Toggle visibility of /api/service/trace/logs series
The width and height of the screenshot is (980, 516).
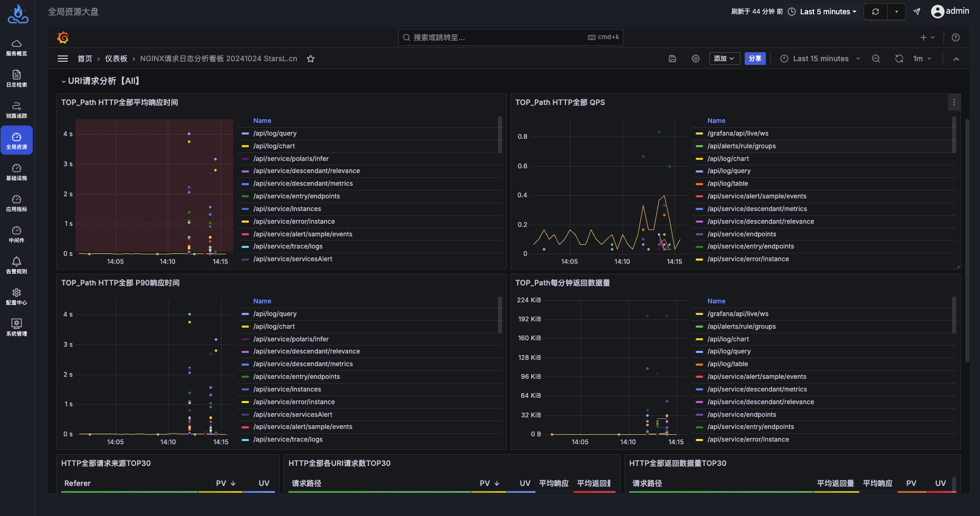click(x=287, y=246)
